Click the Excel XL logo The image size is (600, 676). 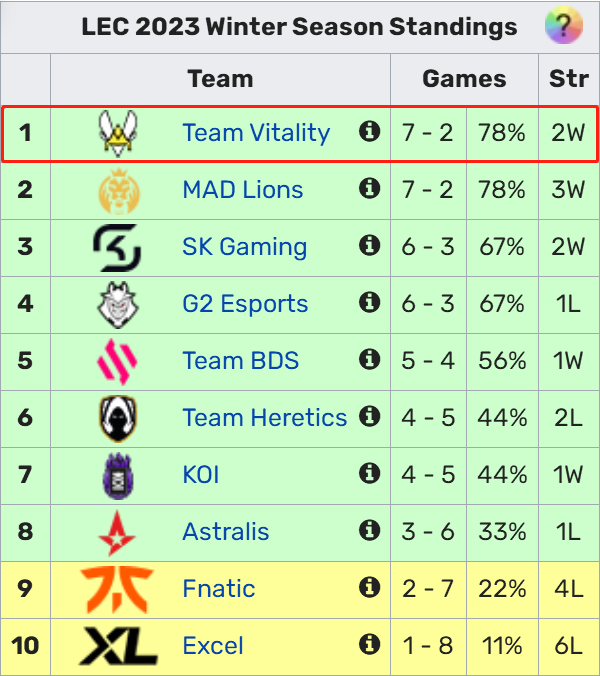(x=119, y=646)
